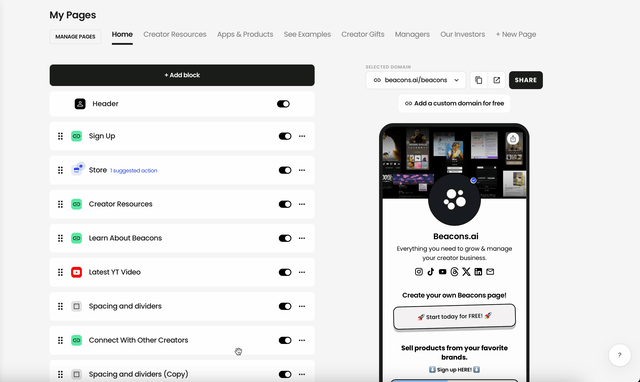Click the Manage Pages button
The width and height of the screenshot is (640, 382).
[x=75, y=36]
